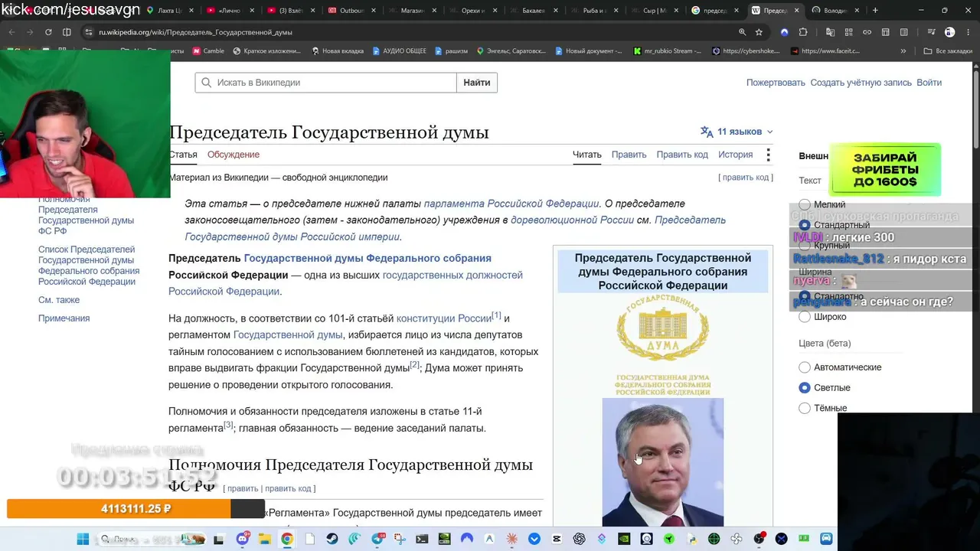Open the Wikipedia article tools three-dot menu
This screenshot has width=980, height=551.
coord(768,155)
